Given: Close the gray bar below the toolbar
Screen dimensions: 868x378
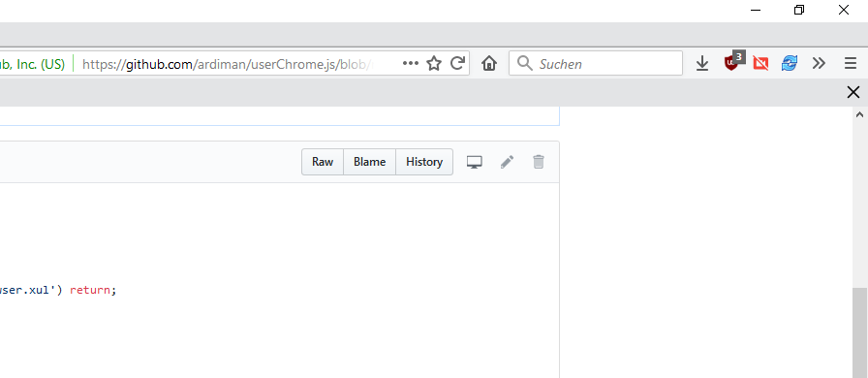Looking at the screenshot, I should pos(853,92).
